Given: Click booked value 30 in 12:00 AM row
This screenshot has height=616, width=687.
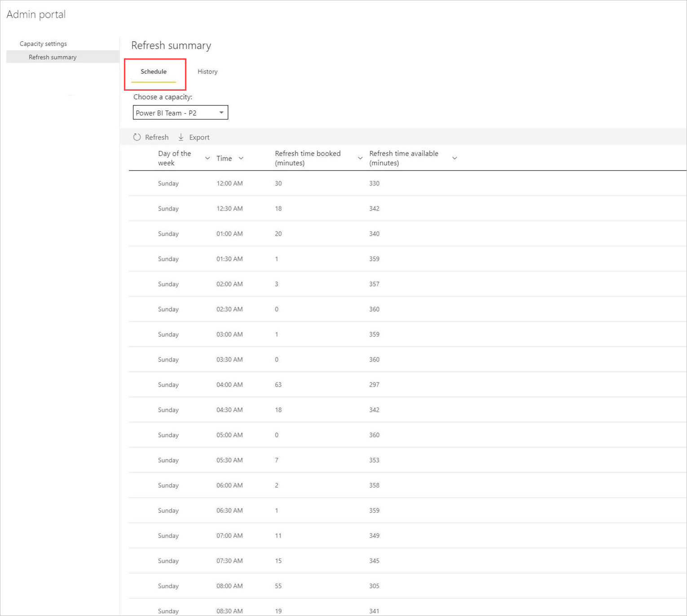Looking at the screenshot, I should 278,183.
